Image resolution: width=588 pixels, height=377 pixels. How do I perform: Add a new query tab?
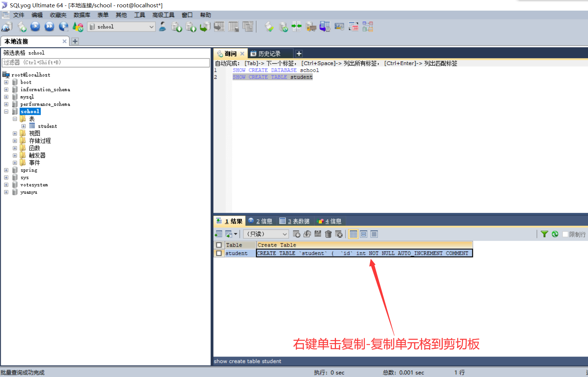[x=299, y=54]
